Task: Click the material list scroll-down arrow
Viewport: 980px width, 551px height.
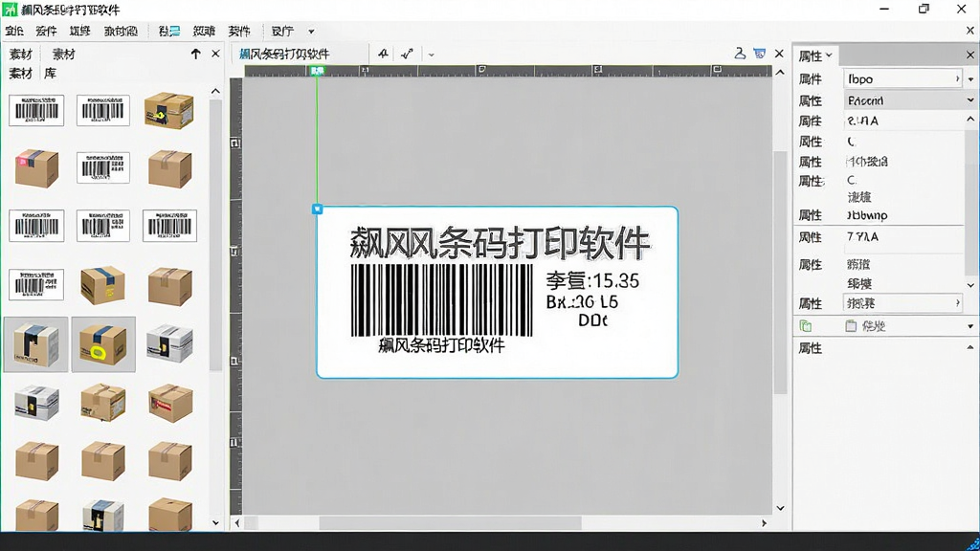Action: pos(215,522)
